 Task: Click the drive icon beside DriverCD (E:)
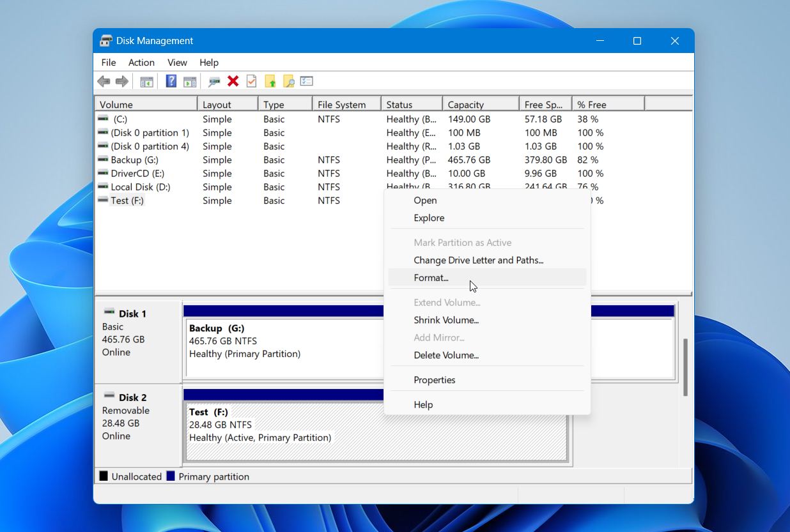[103, 173]
